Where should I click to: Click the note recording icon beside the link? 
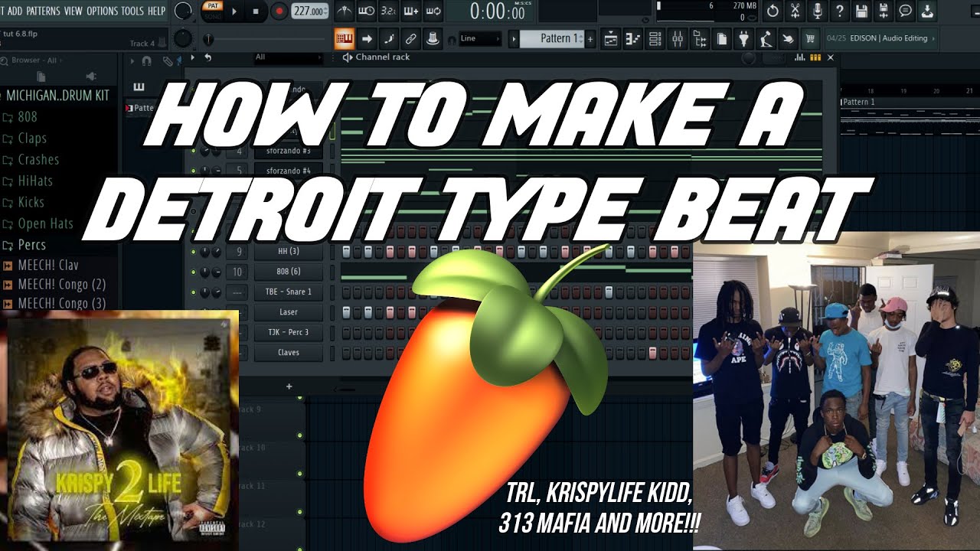pos(389,38)
